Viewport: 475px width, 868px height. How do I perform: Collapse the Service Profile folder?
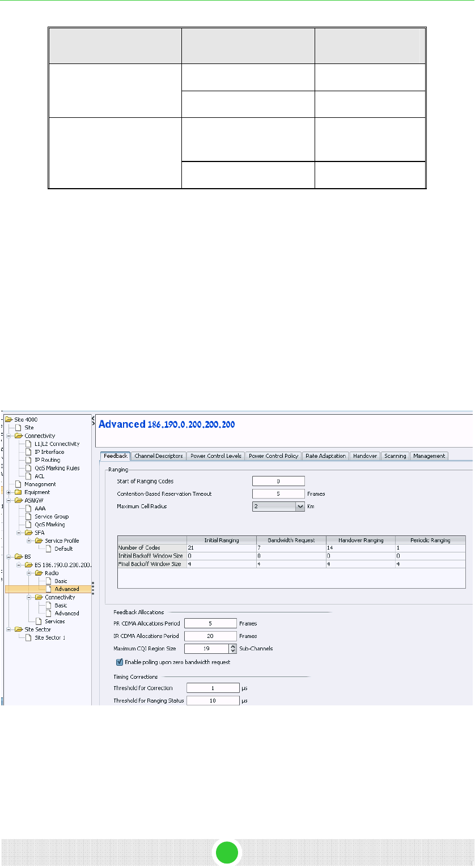point(28,541)
